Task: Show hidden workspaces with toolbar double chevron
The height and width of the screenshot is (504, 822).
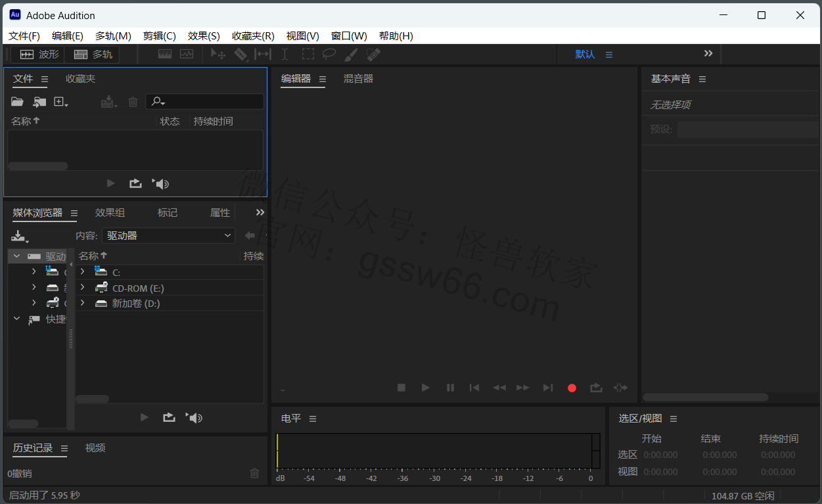Action: (x=708, y=54)
